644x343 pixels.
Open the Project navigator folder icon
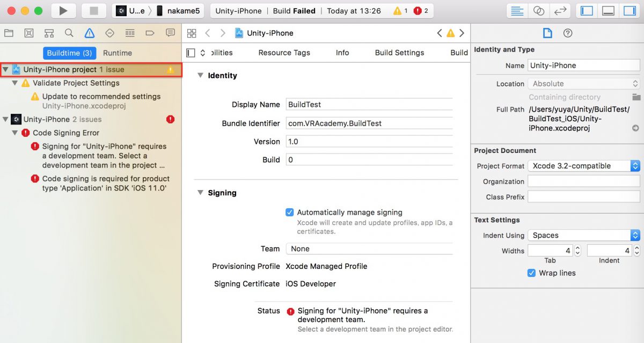pyautogui.click(x=9, y=33)
